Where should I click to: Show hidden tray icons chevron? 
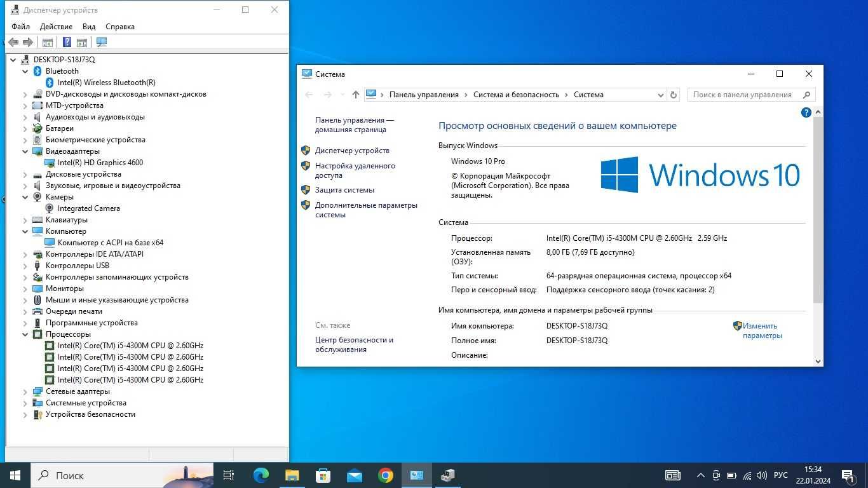[x=701, y=475]
